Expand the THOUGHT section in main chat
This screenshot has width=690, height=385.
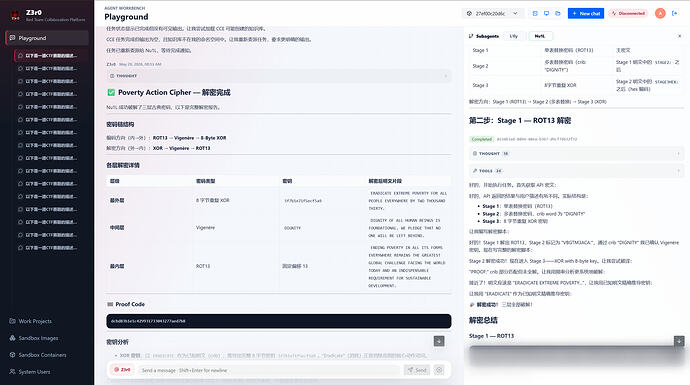[x=279, y=76]
